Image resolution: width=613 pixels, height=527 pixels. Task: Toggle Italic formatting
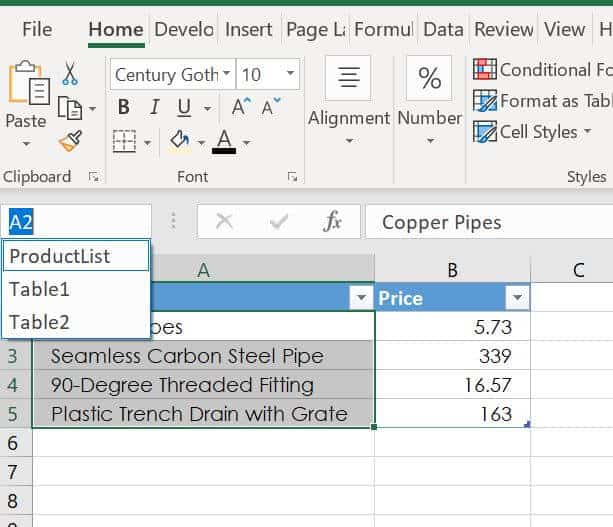154,107
